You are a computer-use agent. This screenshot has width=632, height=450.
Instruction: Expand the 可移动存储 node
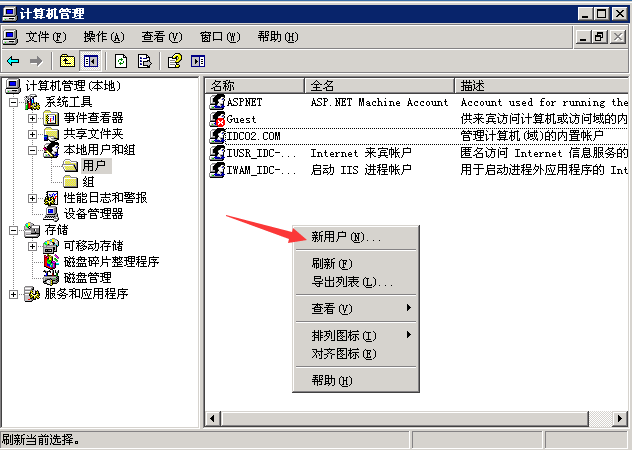32,246
